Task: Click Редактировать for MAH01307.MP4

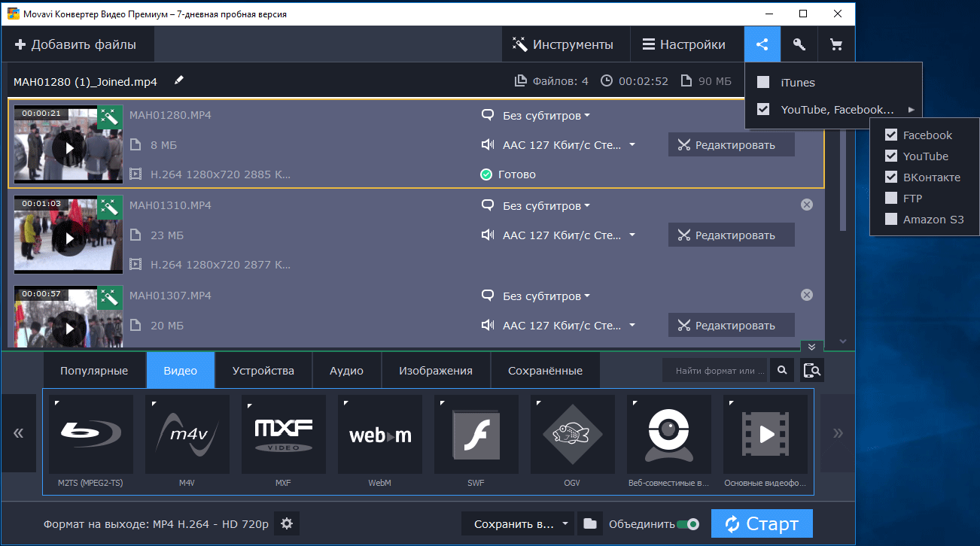Action: (731, 326)
